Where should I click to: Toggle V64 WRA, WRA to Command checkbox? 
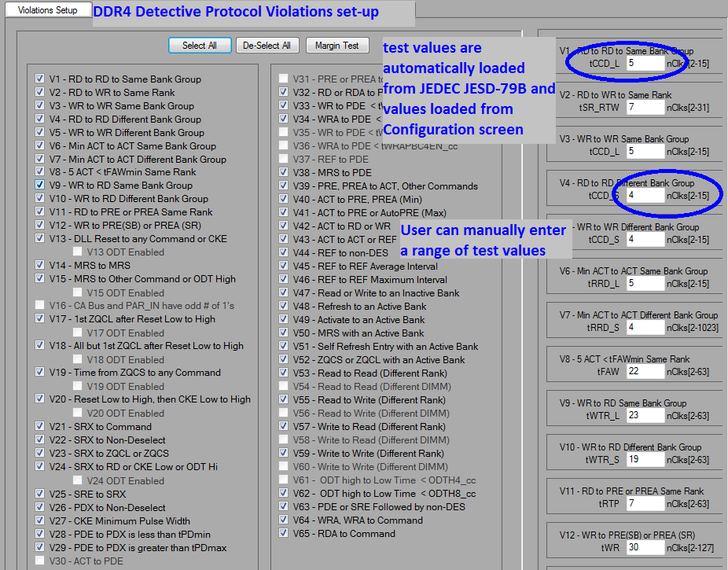pyautogui.click(x=283, y=520)
